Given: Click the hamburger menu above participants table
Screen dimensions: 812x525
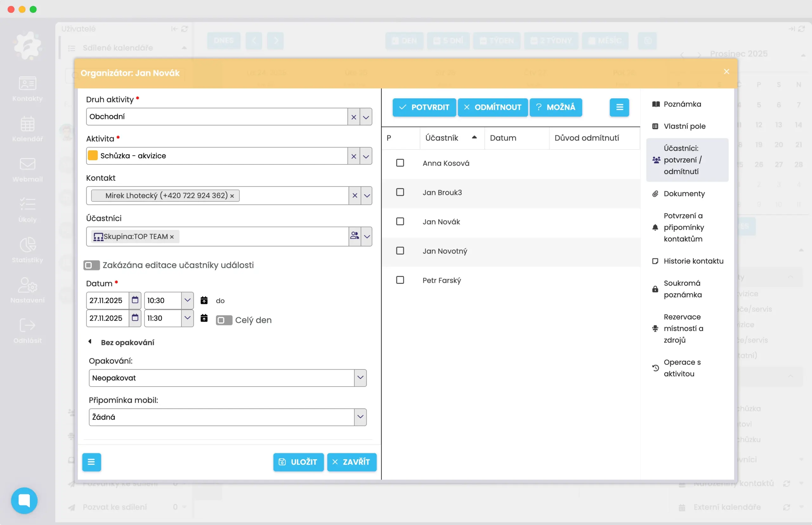Looking at the screenshot, I should click(x=619, y=107).
